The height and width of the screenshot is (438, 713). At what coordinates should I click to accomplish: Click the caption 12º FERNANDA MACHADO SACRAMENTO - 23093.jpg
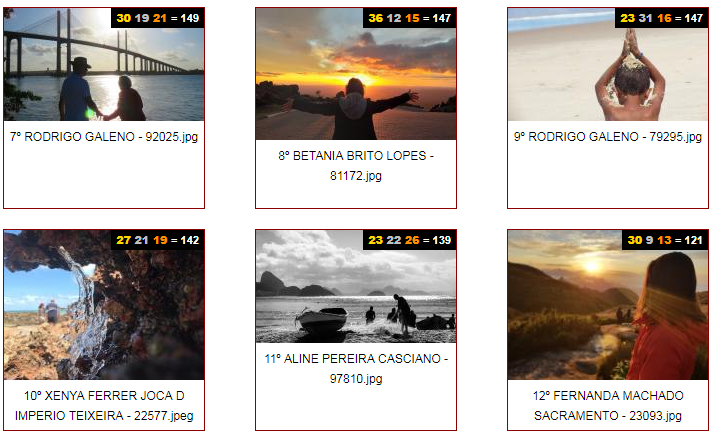click(608, 406)
